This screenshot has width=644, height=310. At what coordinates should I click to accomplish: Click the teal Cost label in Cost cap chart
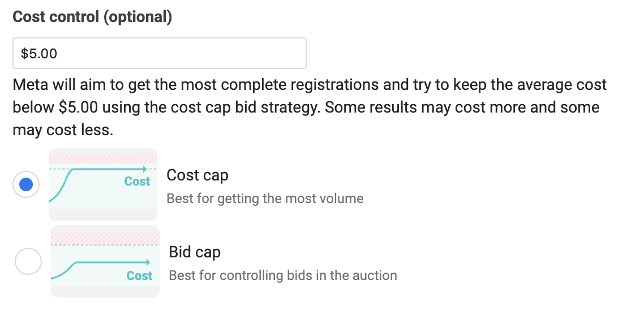pyautogui.click(x=137, y=182)
